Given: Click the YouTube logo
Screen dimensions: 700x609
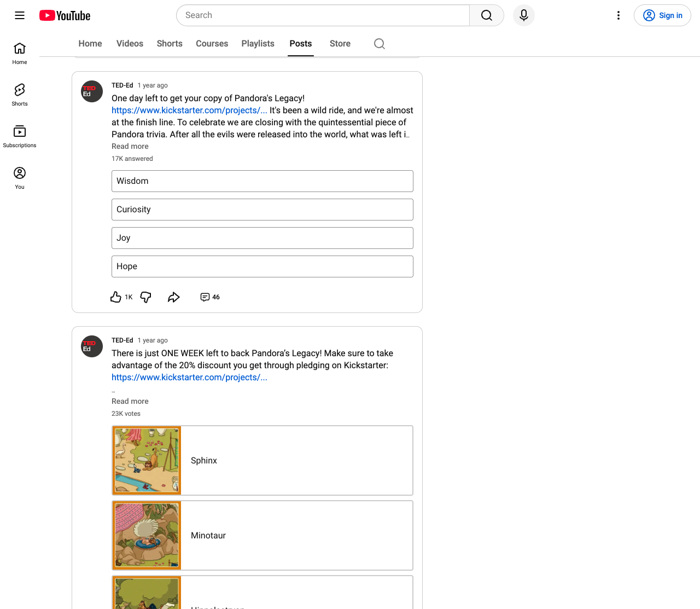Looking at the screenshot, I should 65,15.
